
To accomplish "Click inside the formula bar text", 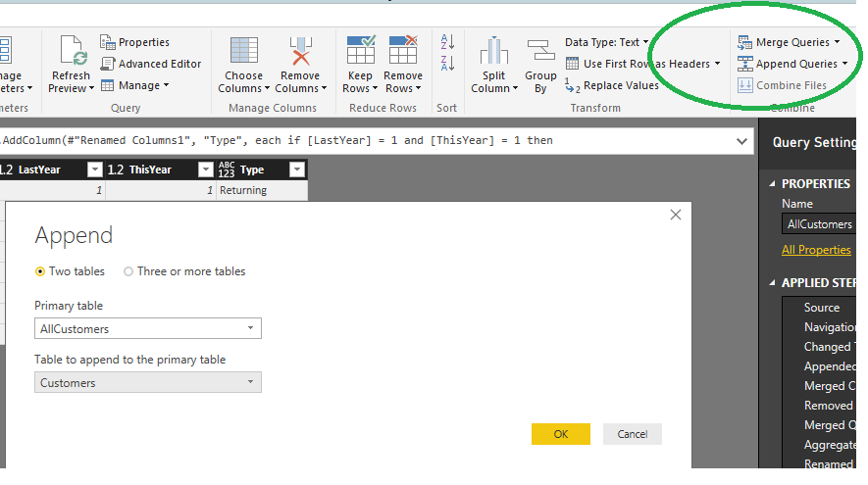I will pos(278,140).
